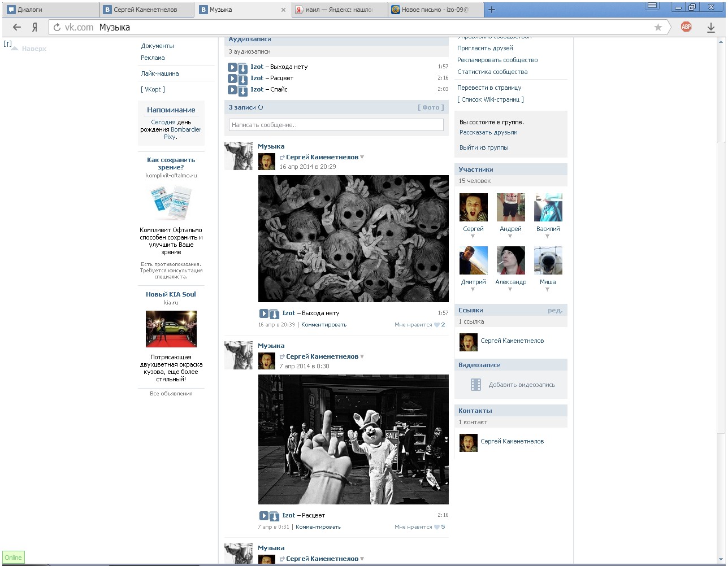Click the address bar showing vk.com
This screenshot has height=566, width=728.
(x=359, y=27)
